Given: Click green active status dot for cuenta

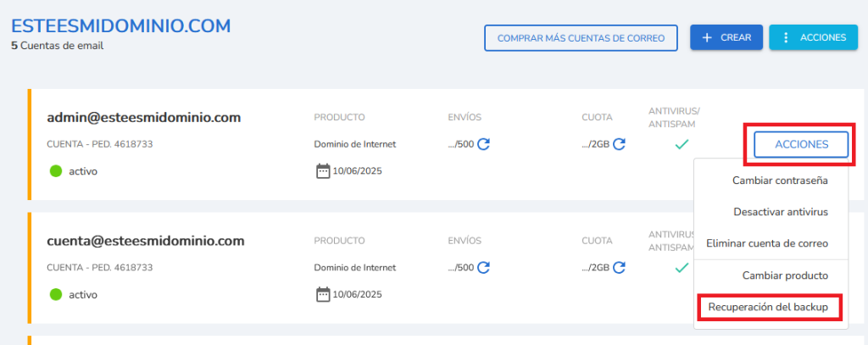Looking at the screenshot, I should (56, 295).
